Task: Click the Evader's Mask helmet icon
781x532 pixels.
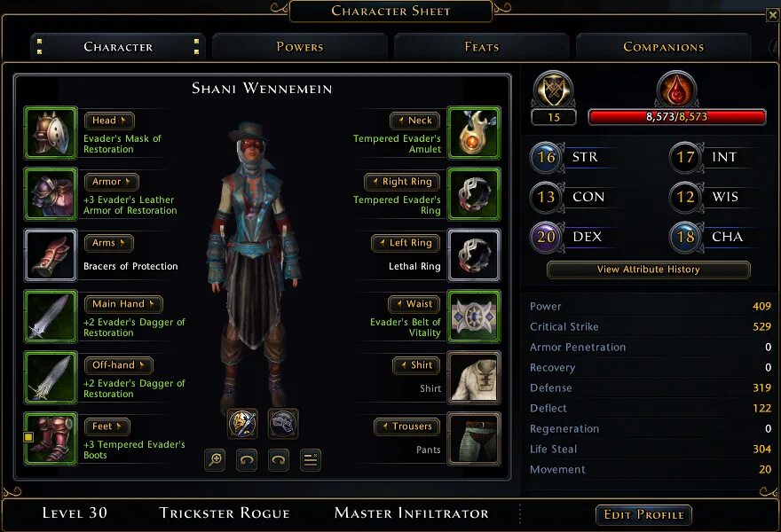Action: (x=51, y=133)
